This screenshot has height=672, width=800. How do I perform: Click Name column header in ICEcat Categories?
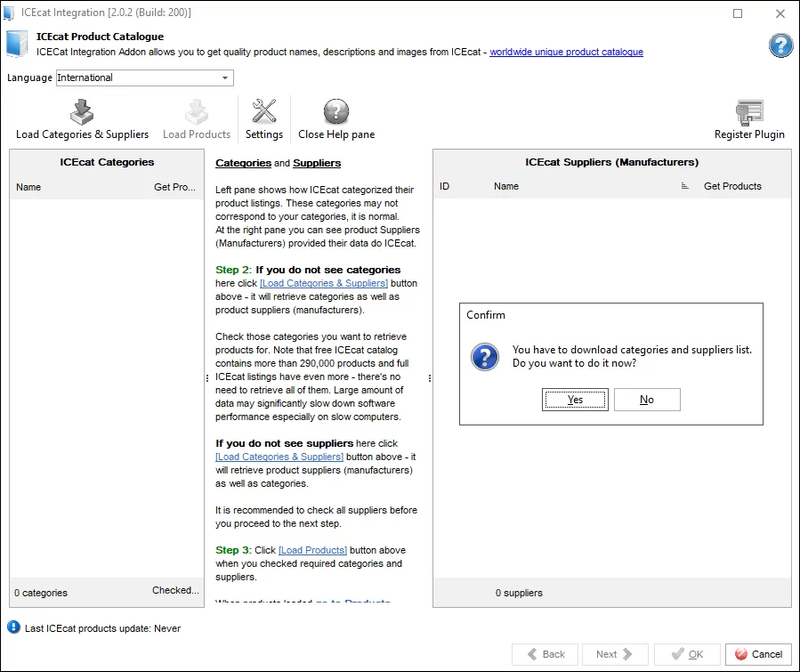tap(28, 187)
